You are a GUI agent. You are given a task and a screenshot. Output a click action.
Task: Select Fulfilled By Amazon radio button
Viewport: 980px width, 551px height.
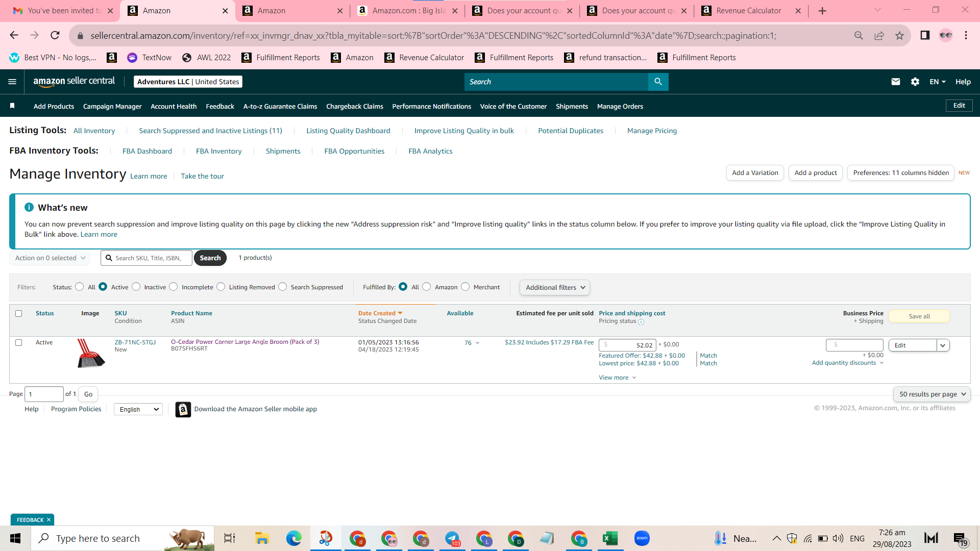pos(427,287)
